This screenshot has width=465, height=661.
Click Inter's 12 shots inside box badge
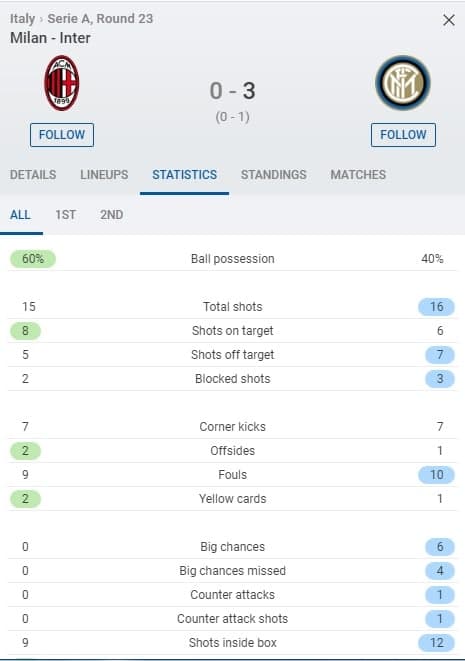(436, 643)
